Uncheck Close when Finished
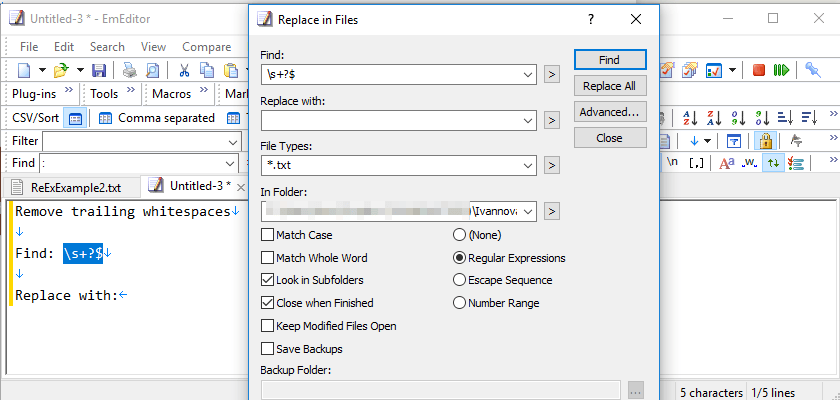840x400 pixels. [x=267, y=303]
